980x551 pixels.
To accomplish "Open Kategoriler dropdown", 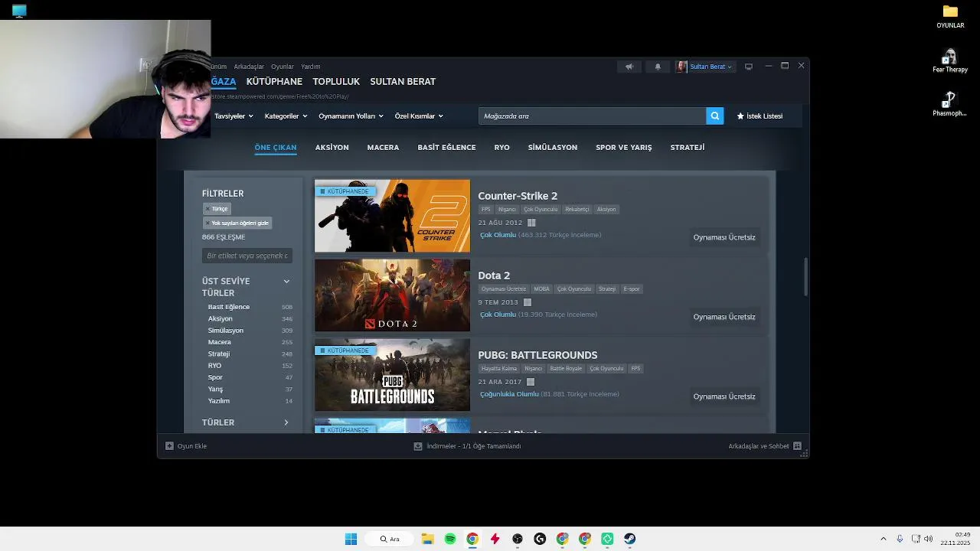I will pos(286,116).
